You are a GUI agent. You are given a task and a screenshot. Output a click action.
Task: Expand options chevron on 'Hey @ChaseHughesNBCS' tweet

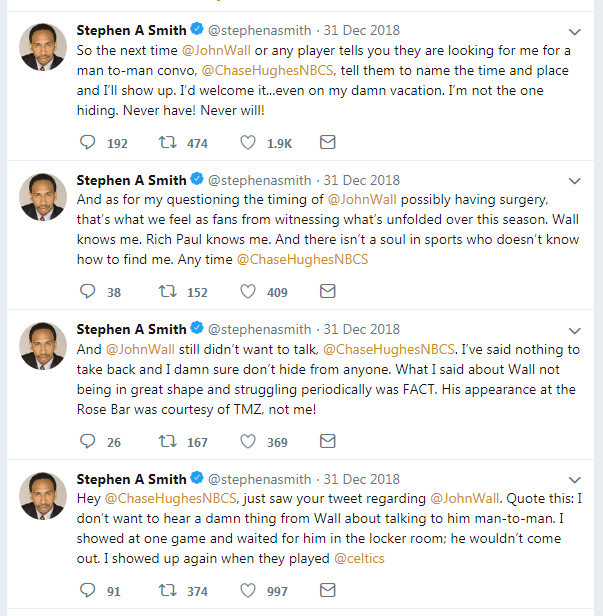(x=574, y=480)
